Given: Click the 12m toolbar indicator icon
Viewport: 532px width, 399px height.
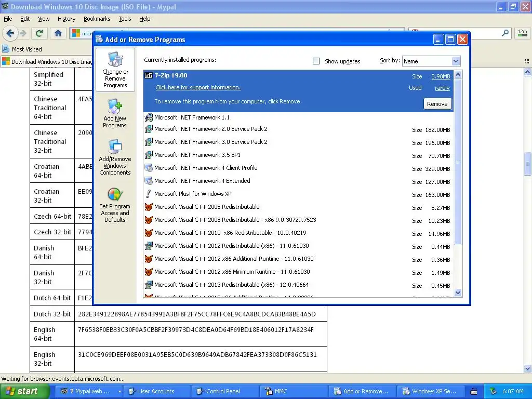Looking at the screenshot, I should click(x=523, y=33).
